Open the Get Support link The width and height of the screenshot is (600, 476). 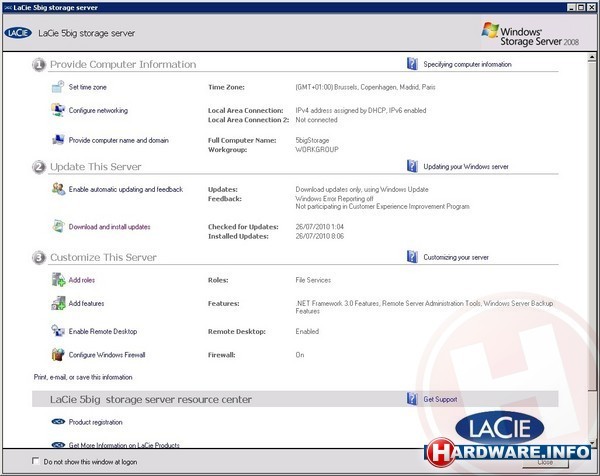pos(440,399)
